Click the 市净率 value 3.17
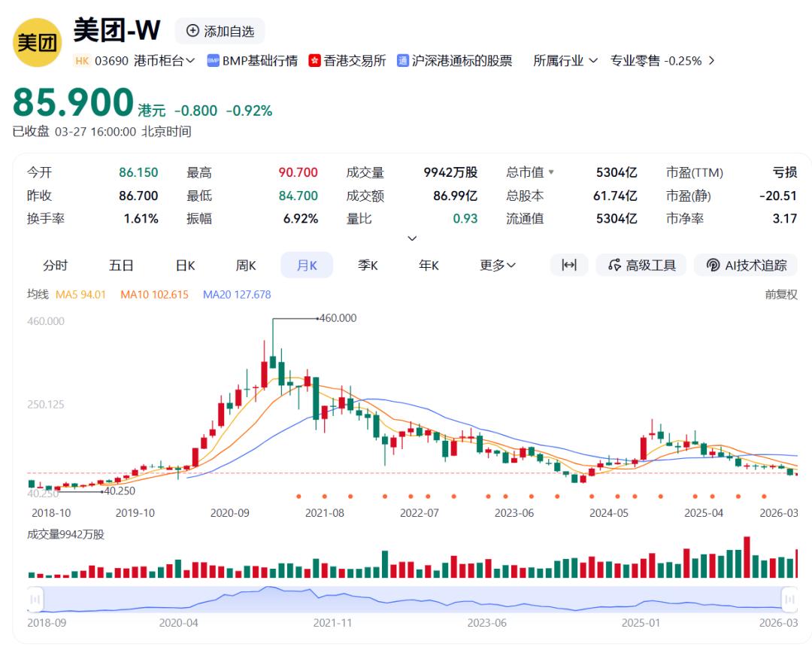812x650 pixels. pos(784,218)
